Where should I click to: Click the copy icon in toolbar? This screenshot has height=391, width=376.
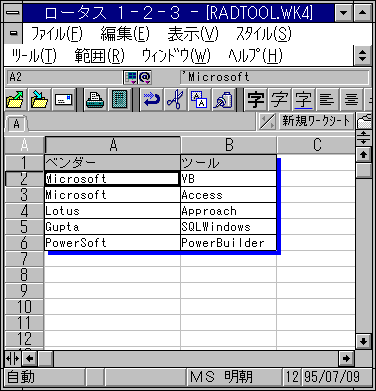click(x=199, y=100)
